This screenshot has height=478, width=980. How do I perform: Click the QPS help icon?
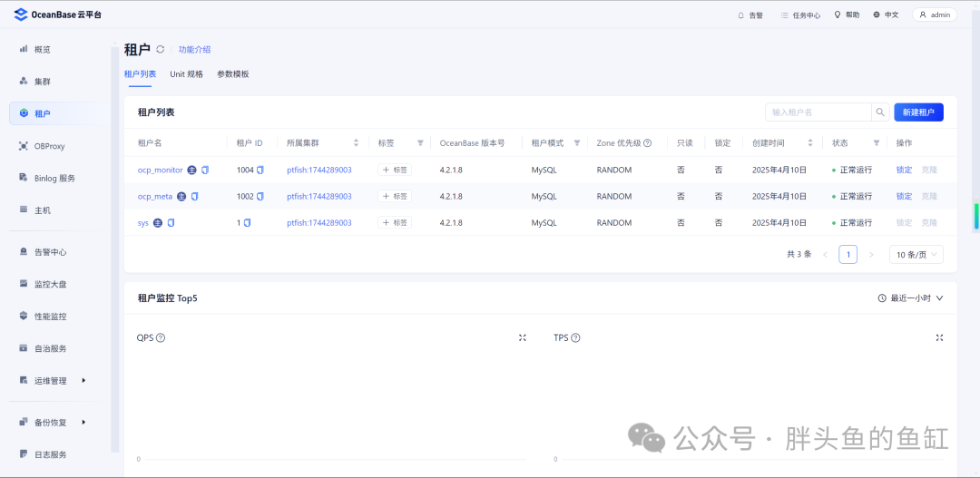click(x=161, y=338)
